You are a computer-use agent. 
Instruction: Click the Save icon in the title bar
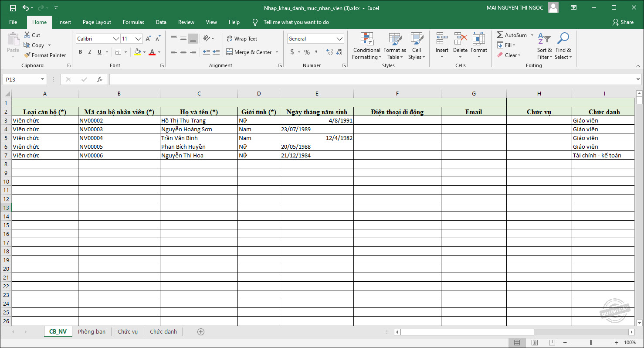click(13, 8)
